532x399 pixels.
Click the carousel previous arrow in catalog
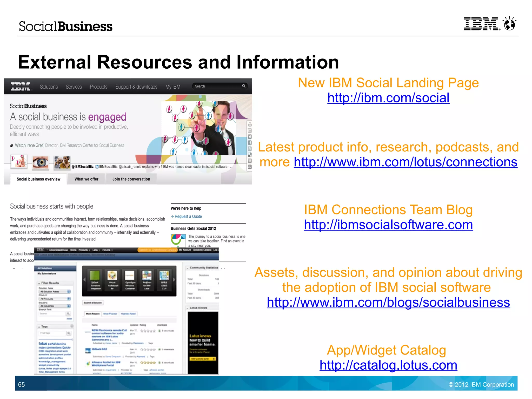point(84,280)
